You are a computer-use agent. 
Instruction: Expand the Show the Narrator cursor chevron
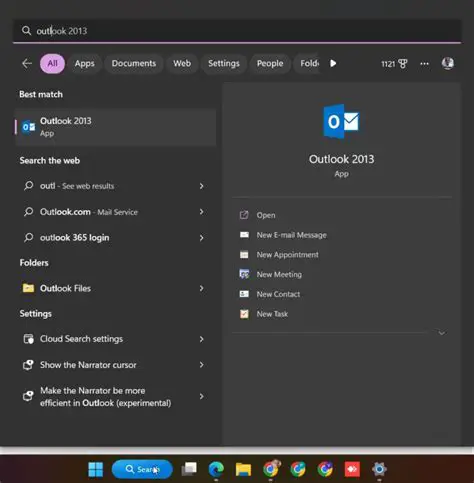(x=202, y=365)
